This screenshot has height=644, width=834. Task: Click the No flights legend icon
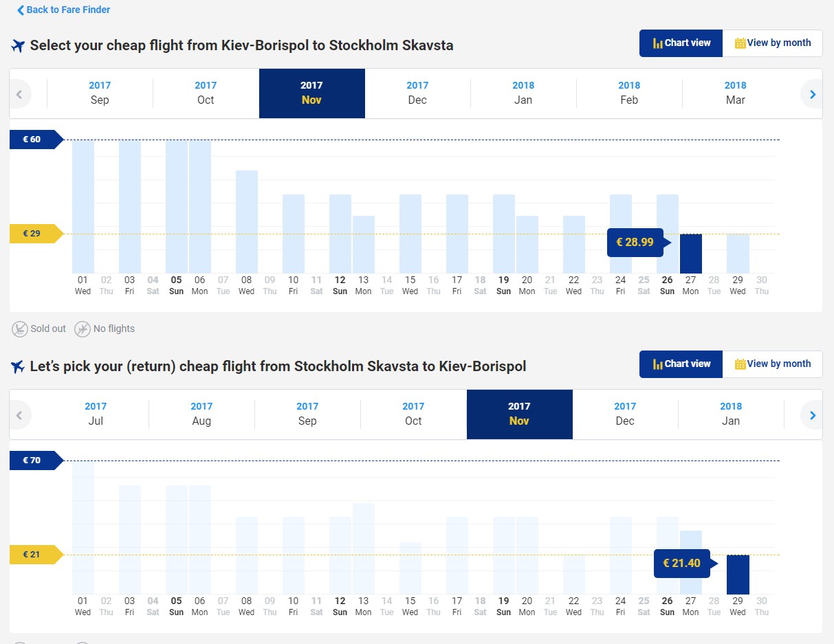click(83, 329)
